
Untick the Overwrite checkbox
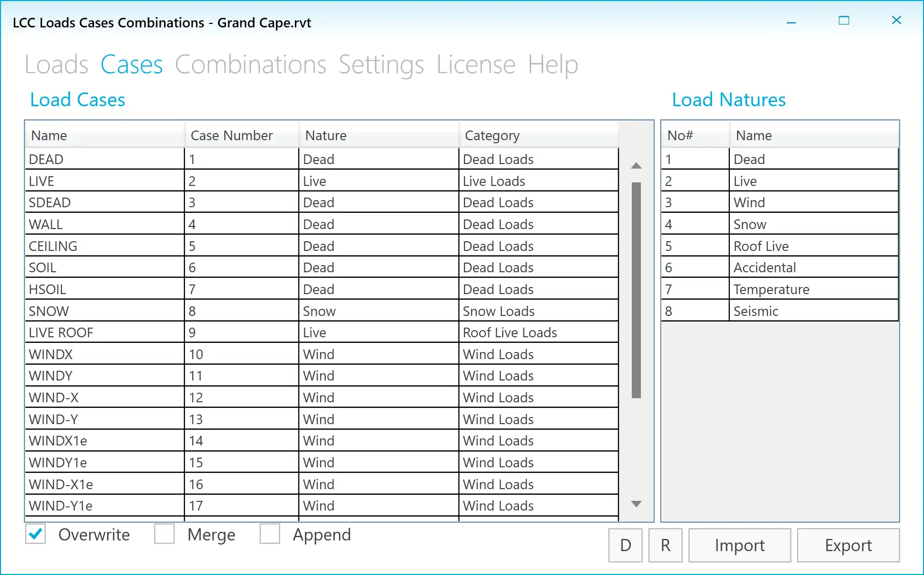point(36,534)
